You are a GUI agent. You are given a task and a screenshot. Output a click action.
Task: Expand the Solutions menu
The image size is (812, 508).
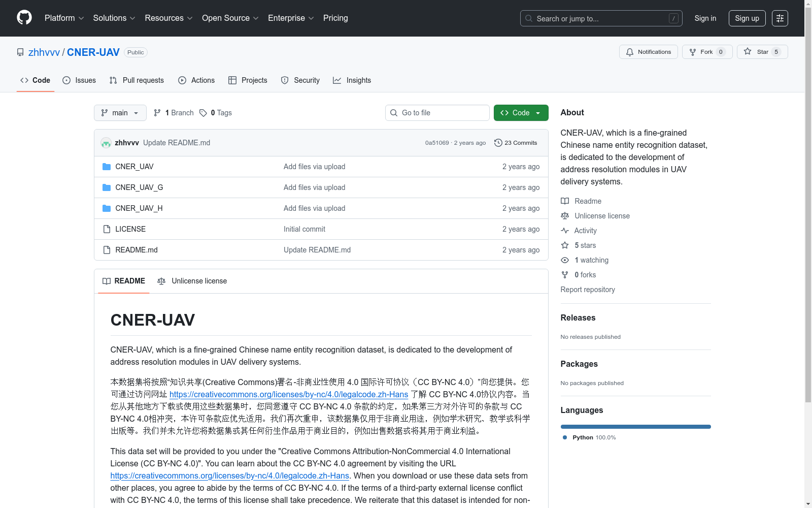point(114,18)
